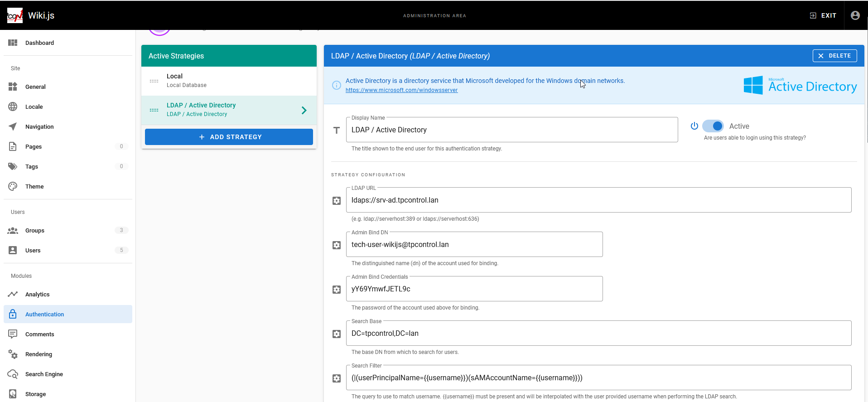Click the Locale globe icon
The image size is (868, 402).
click(x=13, y=107)
